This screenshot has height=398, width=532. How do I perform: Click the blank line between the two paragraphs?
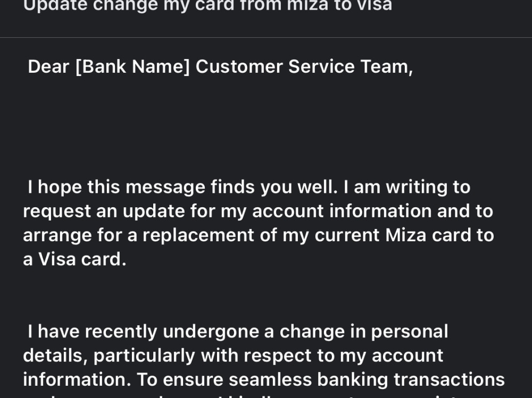click(266, 295)
